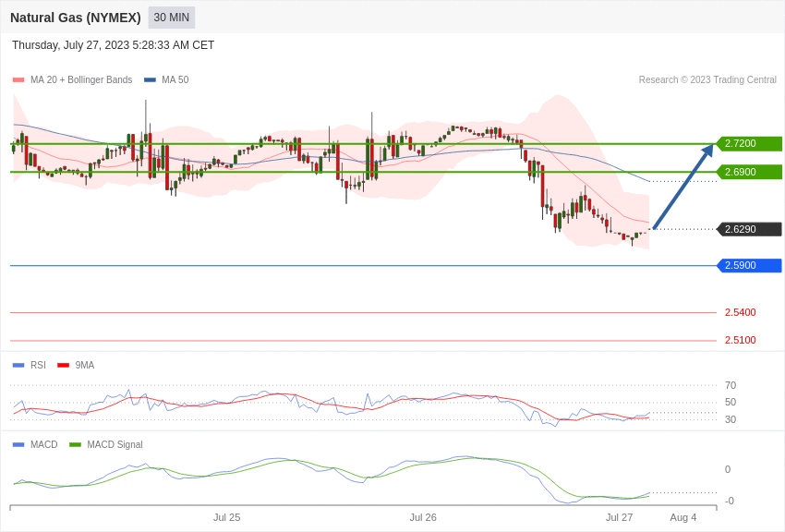Click the blue MA 50 legend swatch
This screenshot has width=785, height=532.
click(x=150, y=80)
